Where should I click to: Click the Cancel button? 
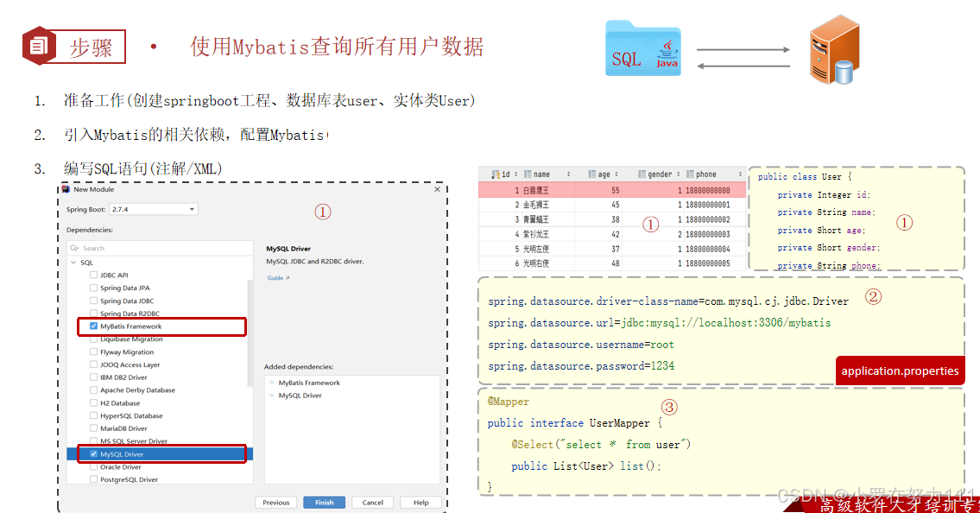(372, 503)
